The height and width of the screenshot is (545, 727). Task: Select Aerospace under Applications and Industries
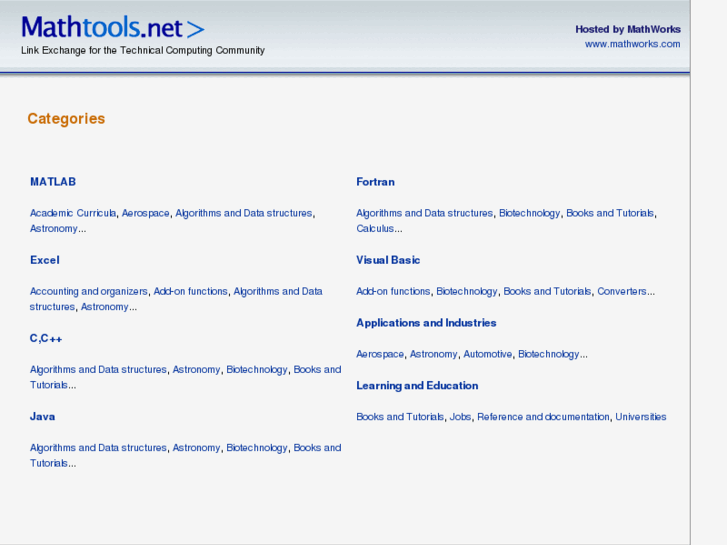pos(380,354)
